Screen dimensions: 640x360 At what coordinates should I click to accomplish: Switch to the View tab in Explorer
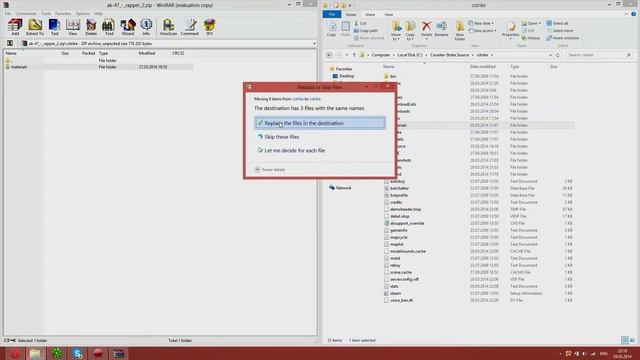(x=389, y=14)
